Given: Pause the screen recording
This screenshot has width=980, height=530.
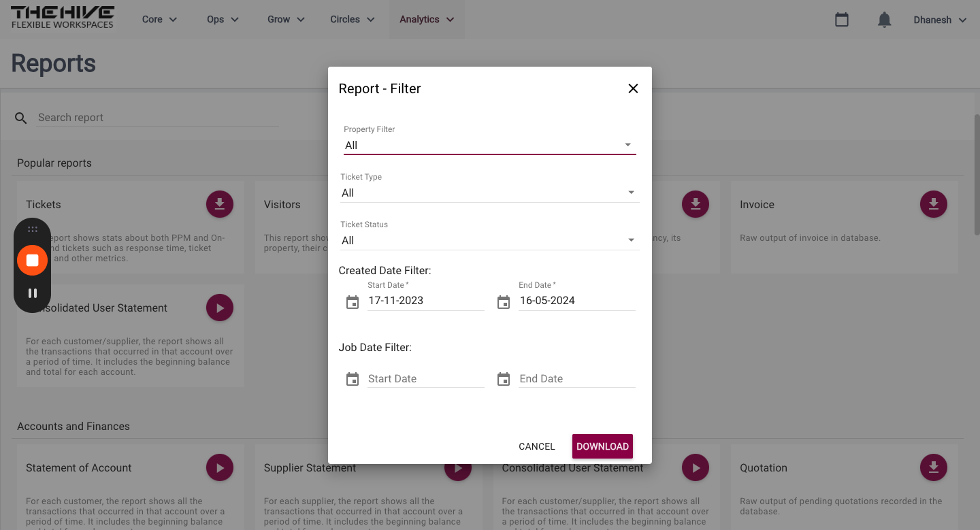Looking at the screenshot, I should tap(32, 293).
